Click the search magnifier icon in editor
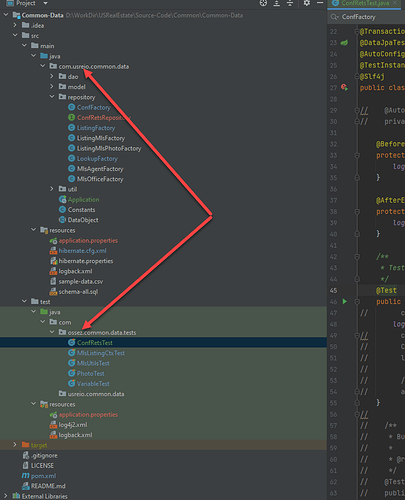This screenshot has height=500, width=405. pyautogui.click(x=333, y=17)
